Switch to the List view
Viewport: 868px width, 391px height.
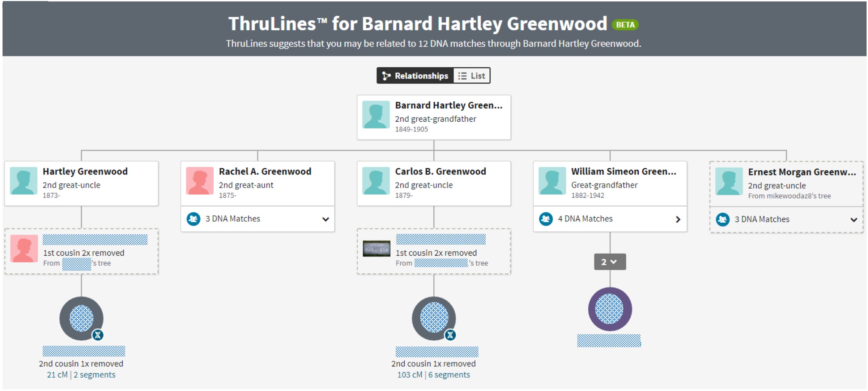click(x=472, y=76)
